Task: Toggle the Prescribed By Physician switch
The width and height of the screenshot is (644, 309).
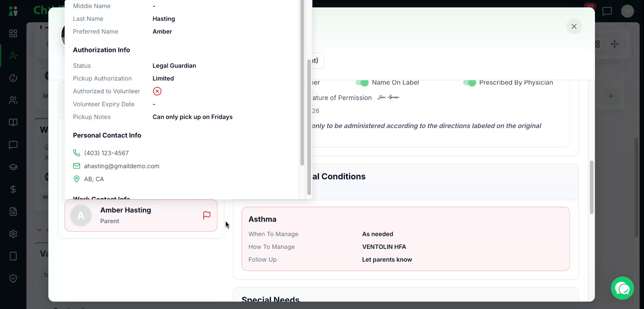Action: coord(470,83)
